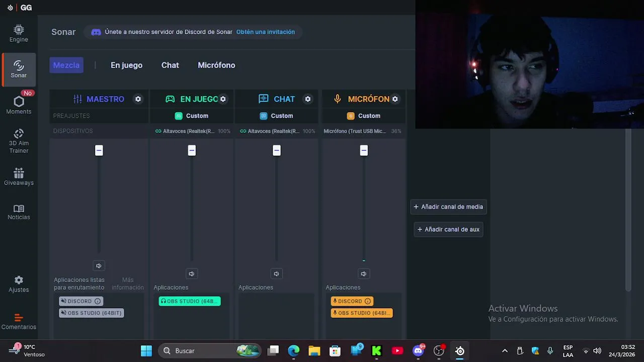Open Discord from the taskbar
Screen dimensions: 644x362
pos(419,350)
